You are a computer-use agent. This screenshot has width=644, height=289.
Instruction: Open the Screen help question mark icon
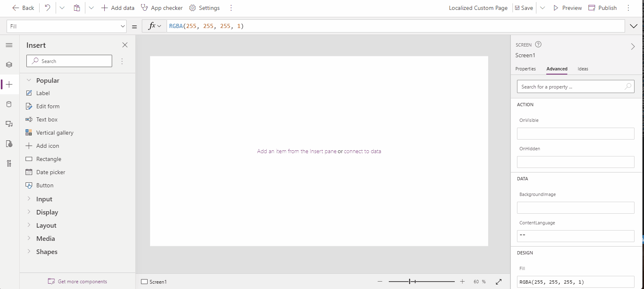coord(538,44)
